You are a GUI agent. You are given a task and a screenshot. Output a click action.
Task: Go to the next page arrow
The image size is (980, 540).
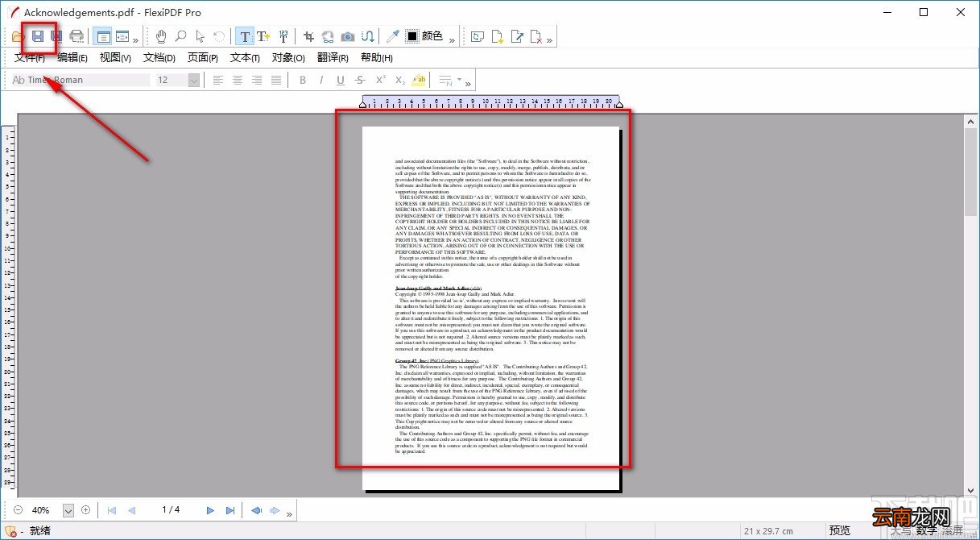point(211,510)
